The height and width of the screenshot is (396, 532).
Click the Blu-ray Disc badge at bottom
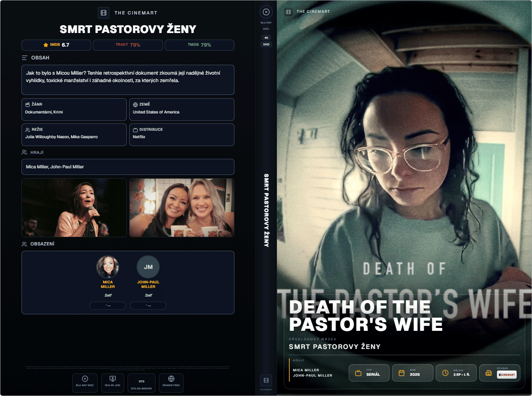click(85, 383)
